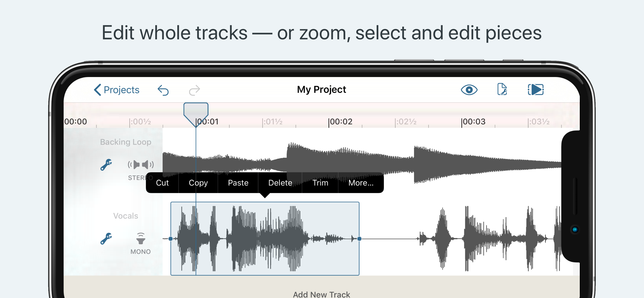Open the document settings wrench icon
644x298 pixels.
point(502,90)
